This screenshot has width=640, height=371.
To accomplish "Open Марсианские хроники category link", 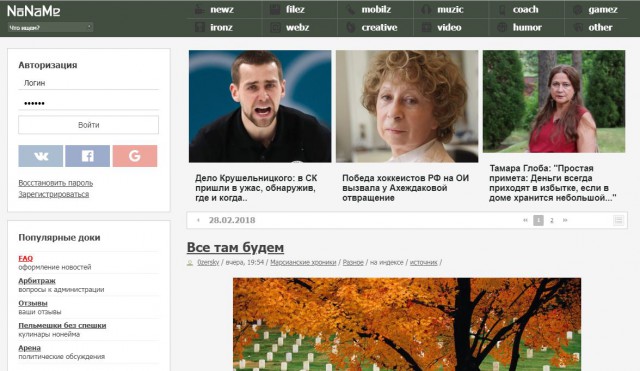I will tap(303, 262).
